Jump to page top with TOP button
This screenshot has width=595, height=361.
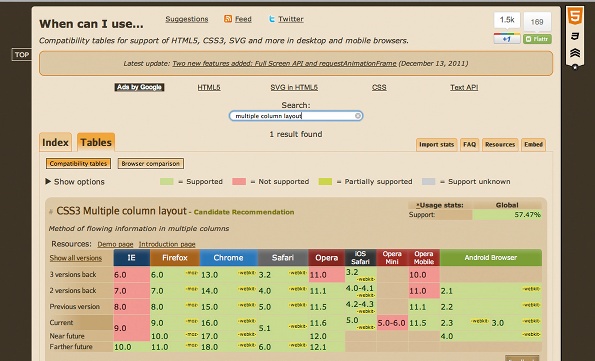point(22,55)
